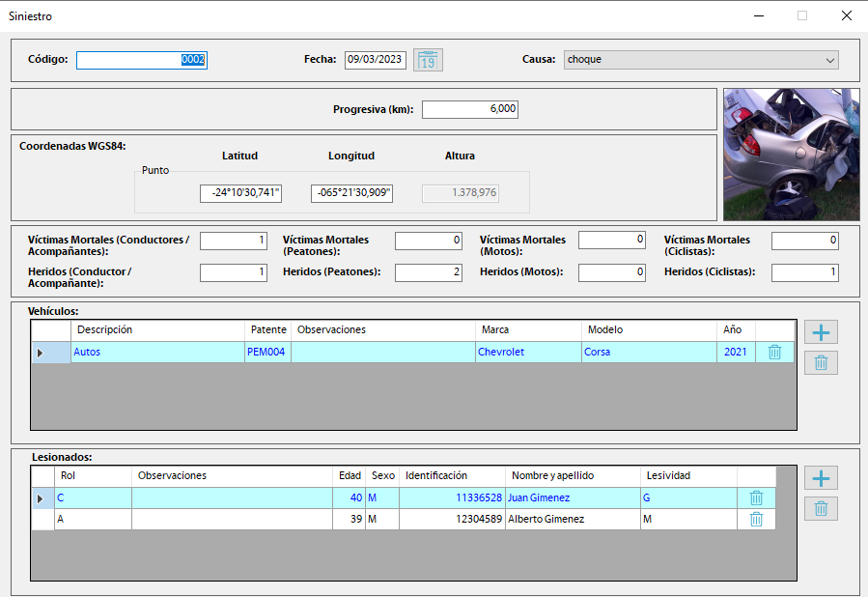This screenshot has height=597, width=868.
Task: Click the trash button beside the Vehículos grid
Action: pyautogui.click(x=821, y=363)
